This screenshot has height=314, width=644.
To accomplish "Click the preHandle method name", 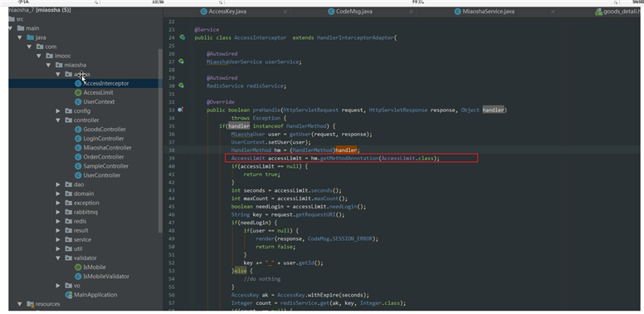I will (x=266, y=110).
